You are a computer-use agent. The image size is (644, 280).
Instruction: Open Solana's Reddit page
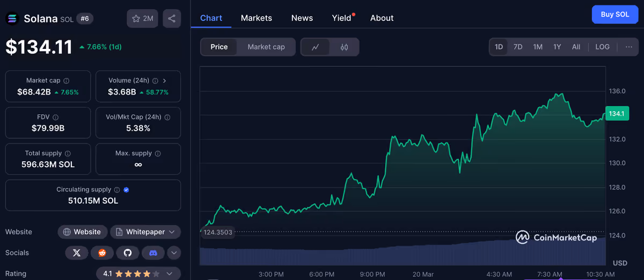pos(102,253)
